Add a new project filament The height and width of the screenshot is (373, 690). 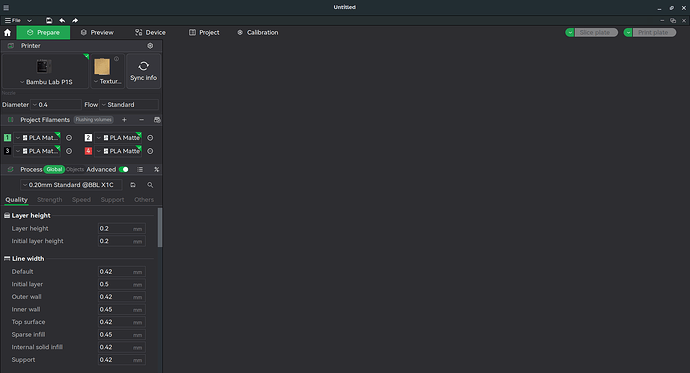pos(124,120)
